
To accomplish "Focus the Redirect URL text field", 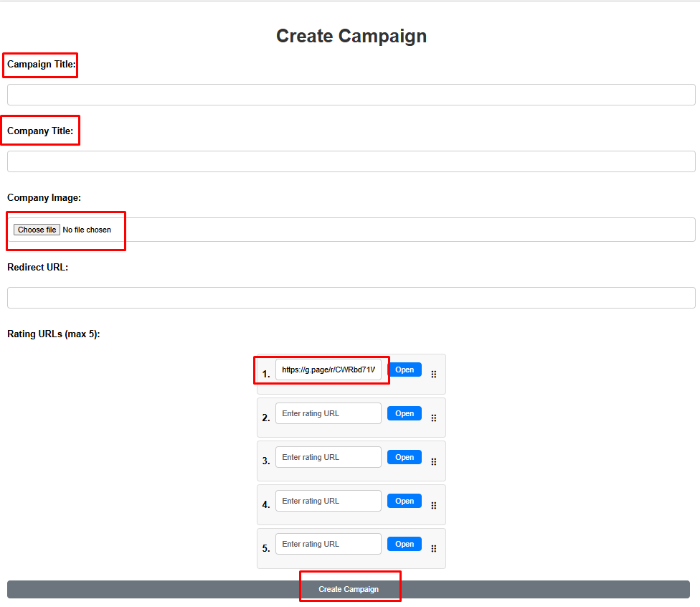I will click(x=351, y=298).
